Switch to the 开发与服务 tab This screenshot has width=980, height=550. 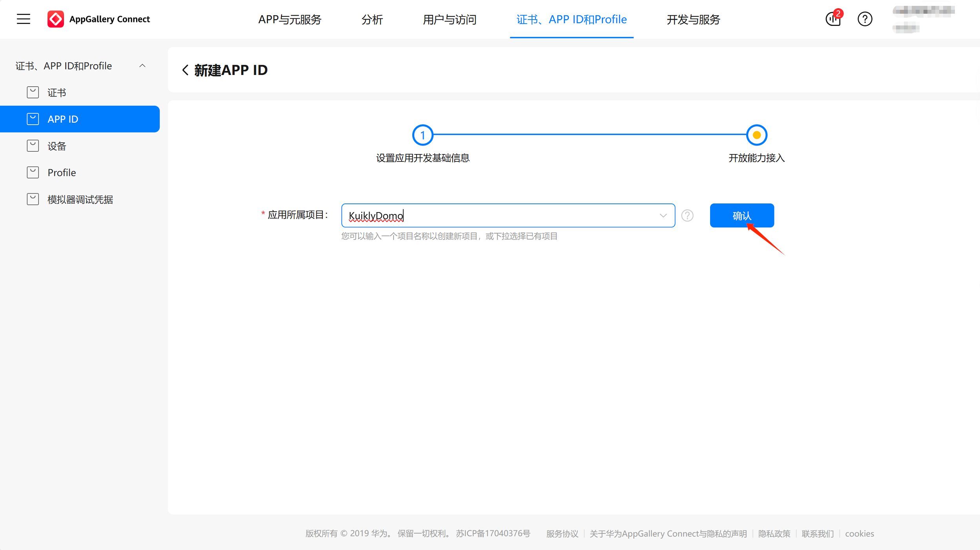coord(693,19)
